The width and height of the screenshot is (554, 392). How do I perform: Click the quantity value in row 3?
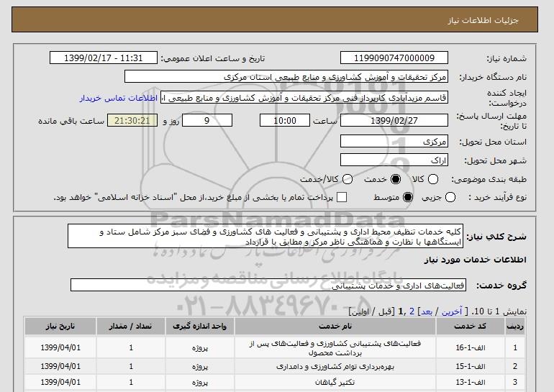point(131,382)
